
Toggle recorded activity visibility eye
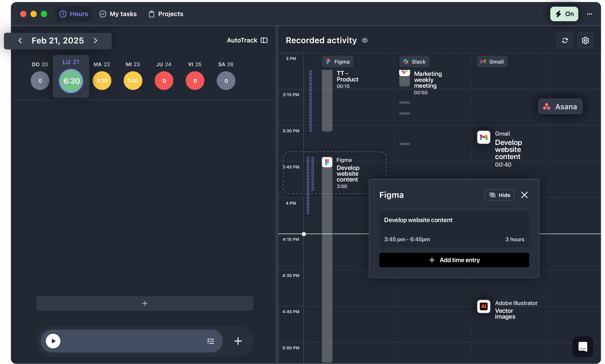[x=365, y=40]
